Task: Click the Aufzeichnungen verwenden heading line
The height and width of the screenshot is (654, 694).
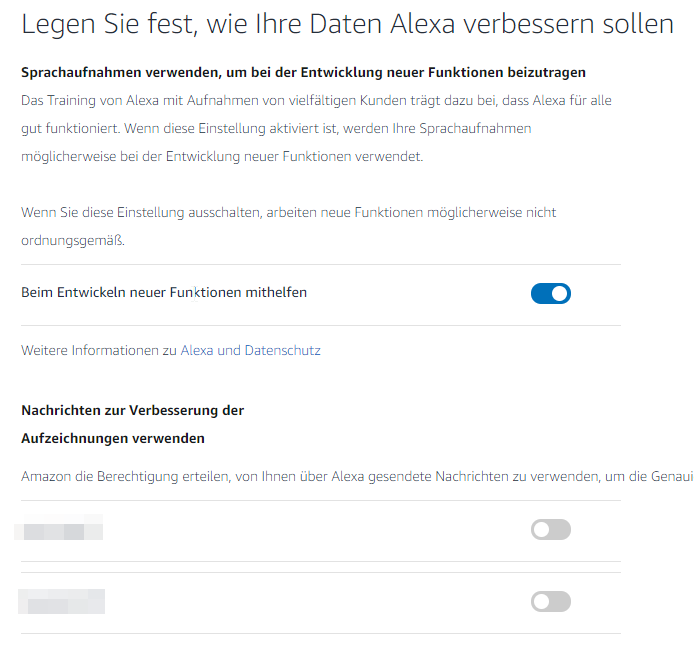Action: click(x=113, y=439)
